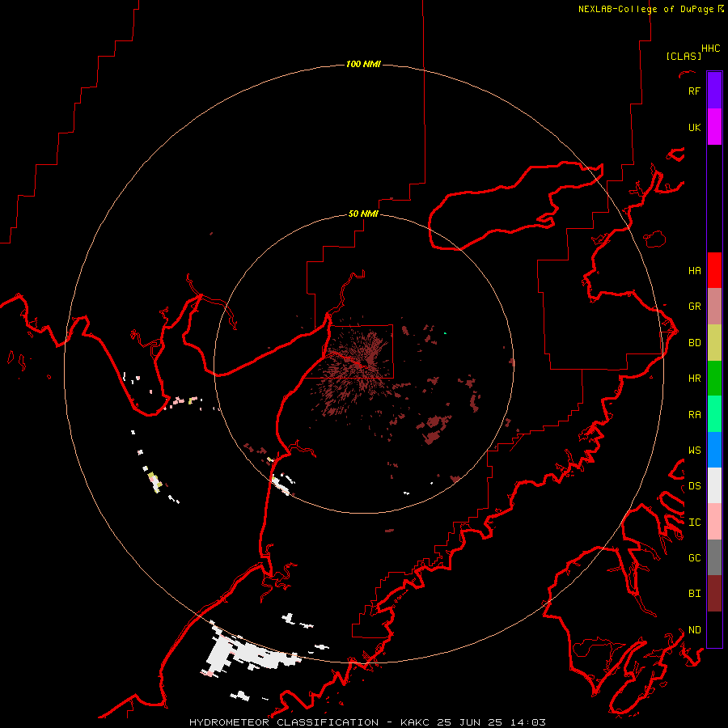Click the "GR" legend label

click(x=694, y=307)
